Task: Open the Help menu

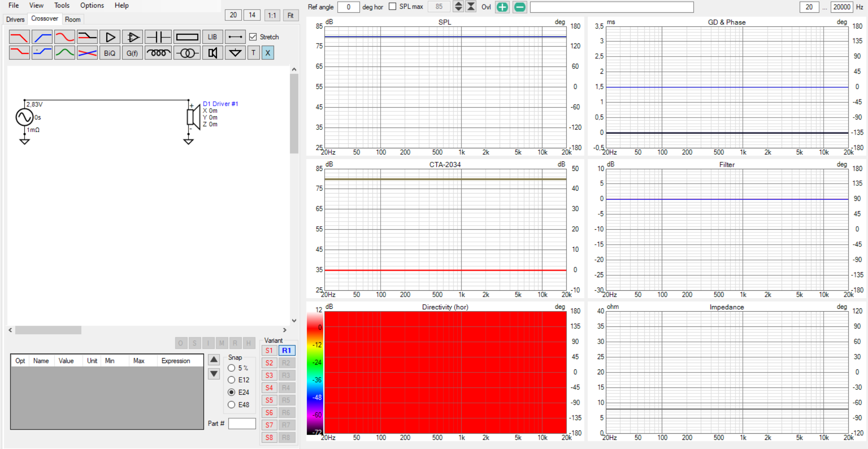Action: 122,5
